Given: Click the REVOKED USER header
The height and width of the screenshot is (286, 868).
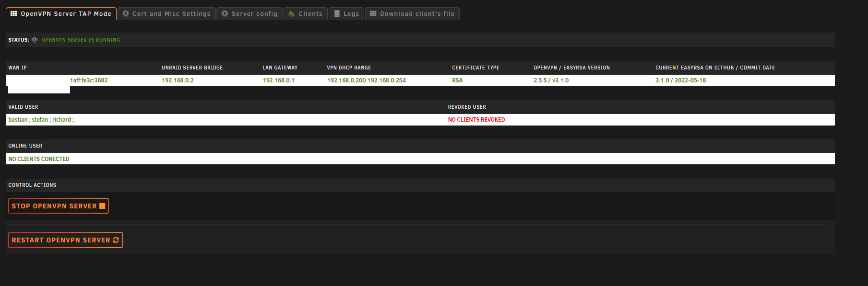Looking at the screenshot, I should pyautogui.click(x=467, y=107).
